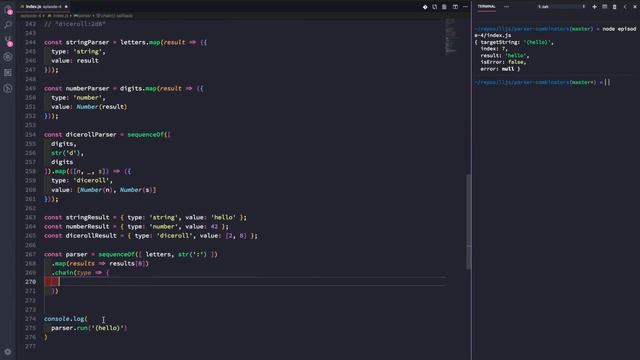Open the Manage gear at bottom left
This screenshot has height=360, width=640.
[8, 351]
